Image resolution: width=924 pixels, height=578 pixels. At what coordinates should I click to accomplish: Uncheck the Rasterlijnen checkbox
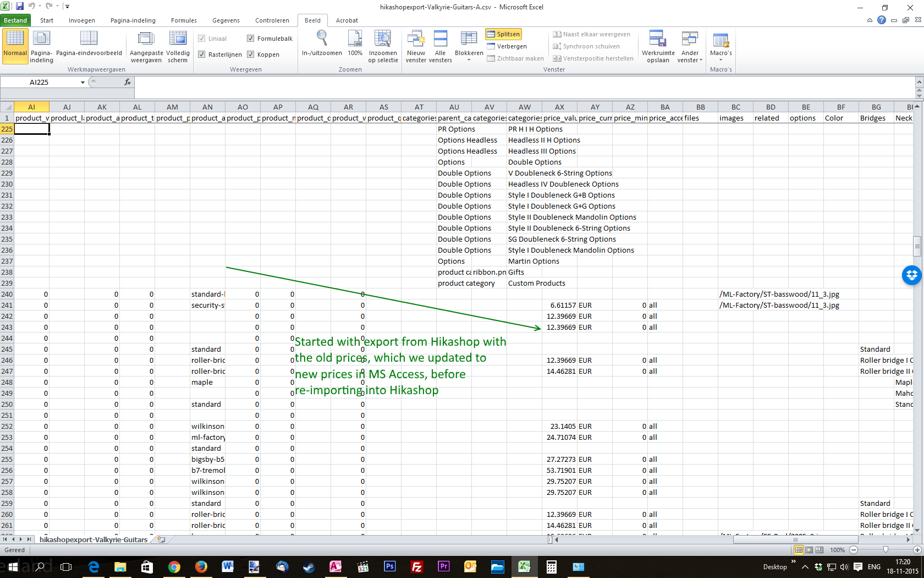pos(202,54)
